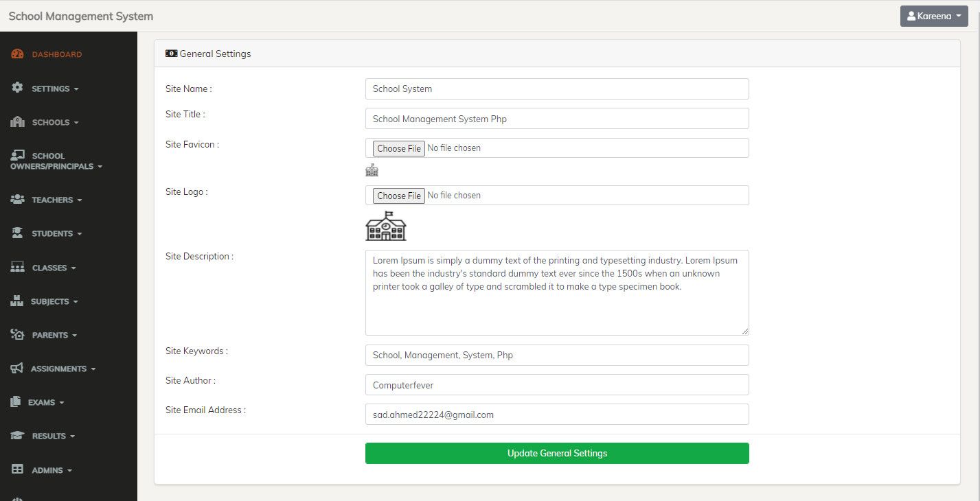Click the 'General Settings' panel heading text
Screen dimensions: 980x501
point(215,54)
